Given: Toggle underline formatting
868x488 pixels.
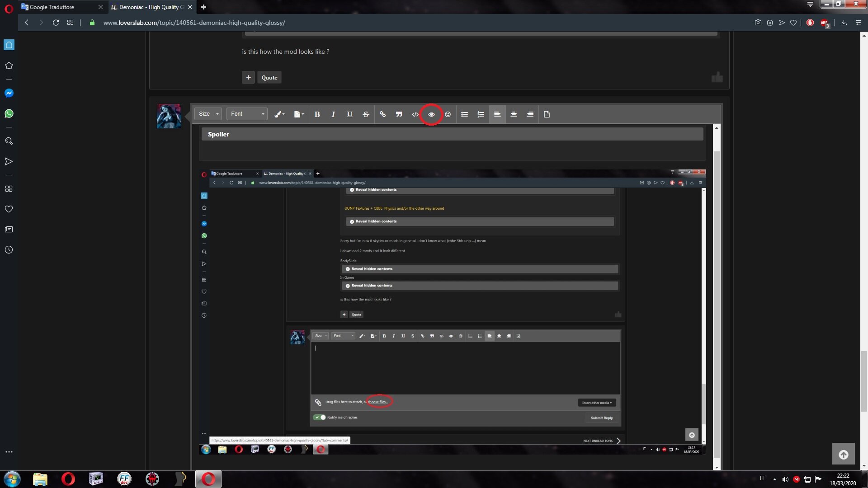Looking at the screenshot, I should pyautogui.click(x=350, y=114).
